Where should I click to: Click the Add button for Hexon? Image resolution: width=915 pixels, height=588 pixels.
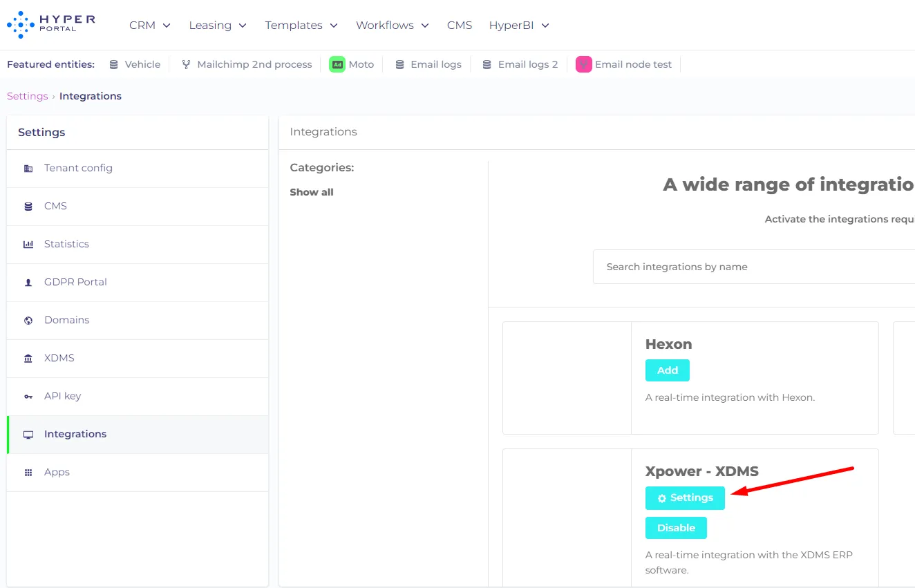[668, 370]
